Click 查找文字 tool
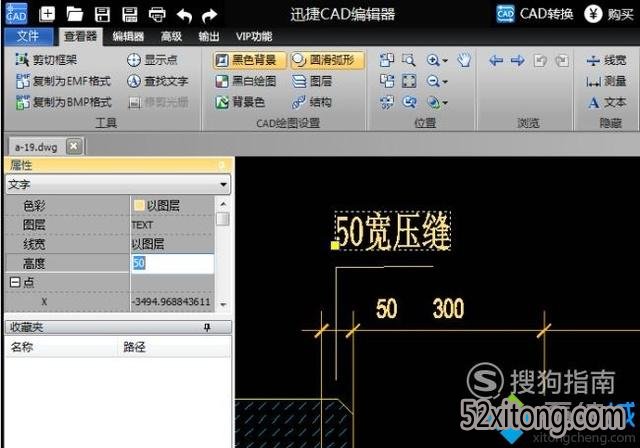This screenshot has width=640, height=448. [x=157, y=81]
